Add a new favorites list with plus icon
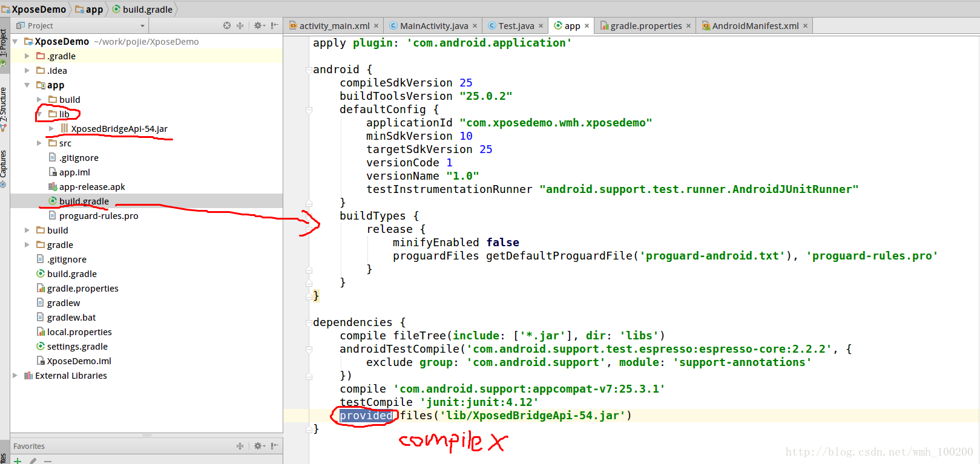The width and height of the screenshot is (980, 464). tap(18, 461)
